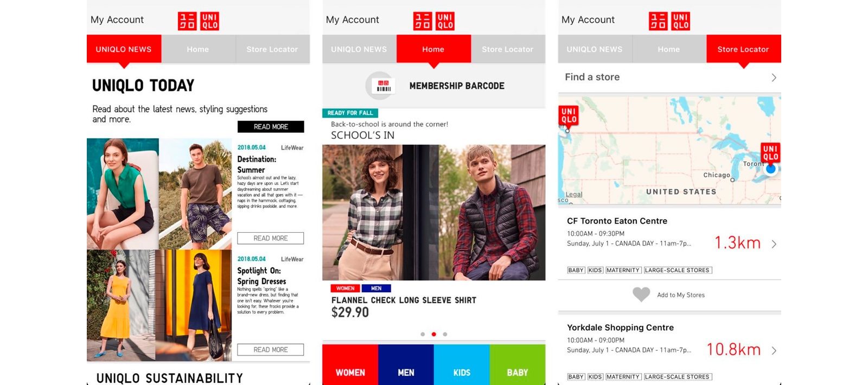Click the black READ MORE button under UNIQLO TODAY
This screenshot has width=868, height=385.
pyautogui.click(x=271, y=126)
